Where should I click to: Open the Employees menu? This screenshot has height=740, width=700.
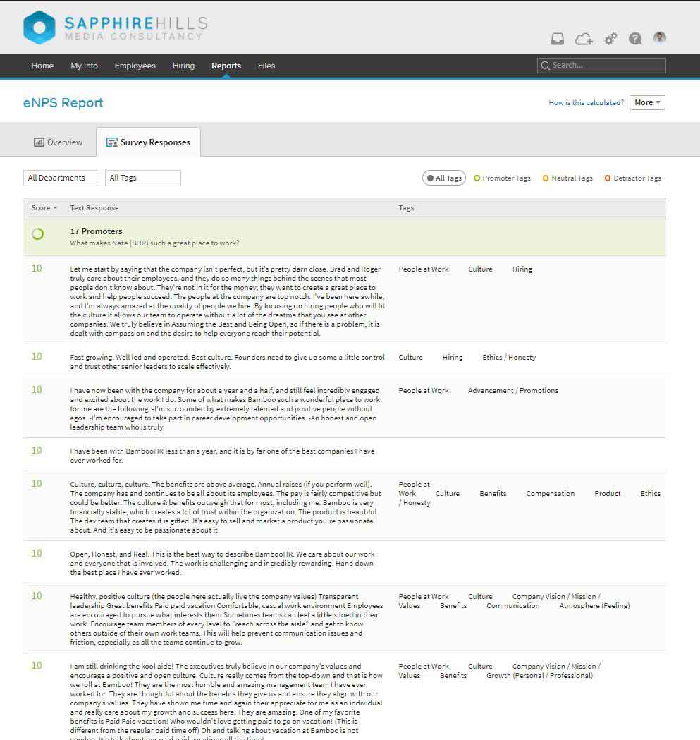pyautogui.click(x=135, y=66)
